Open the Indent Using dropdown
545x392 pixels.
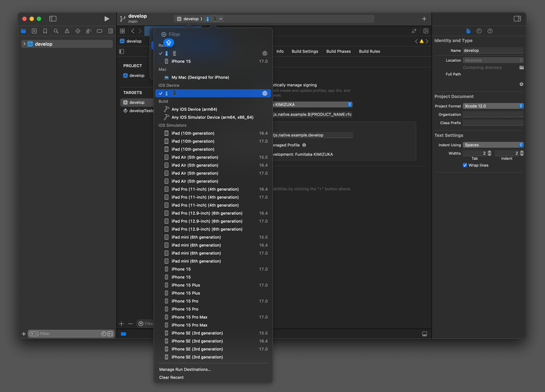493,145
